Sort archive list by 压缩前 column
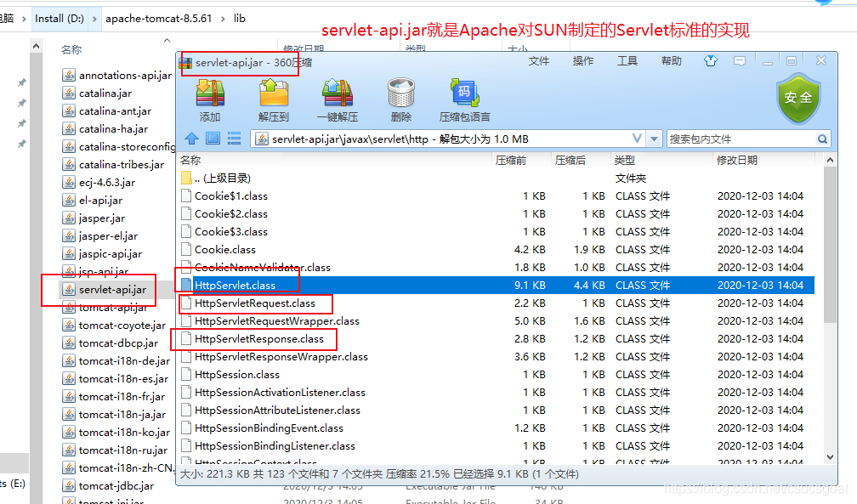Viewport: 857px width, 504px height. tap(510, 160)
